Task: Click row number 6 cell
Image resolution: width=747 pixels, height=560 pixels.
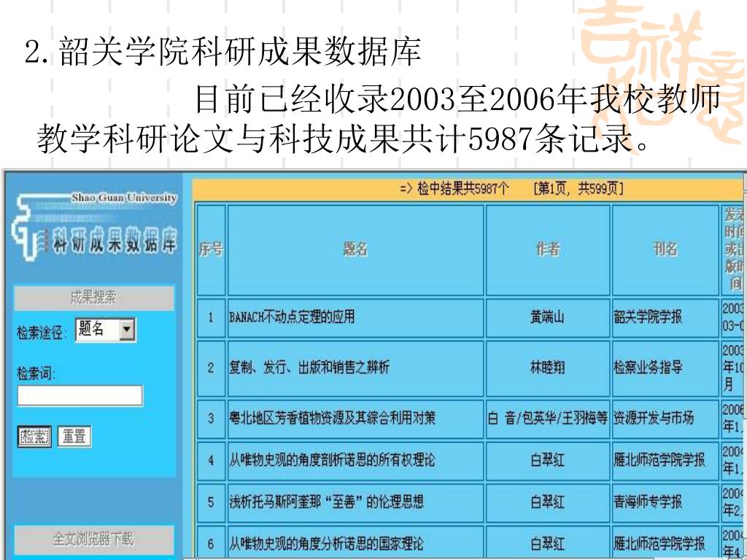Action: tap(211, 543)
